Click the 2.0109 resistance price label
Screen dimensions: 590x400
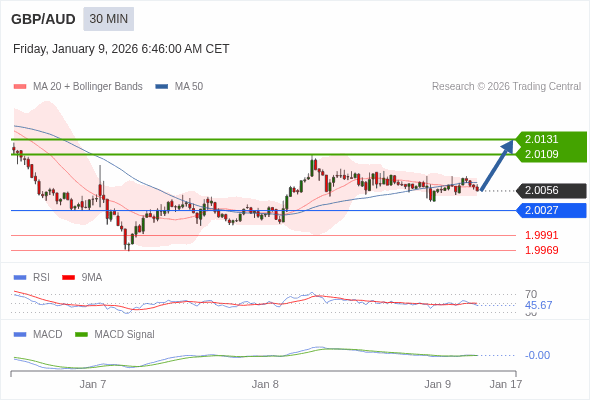(541, 154)
